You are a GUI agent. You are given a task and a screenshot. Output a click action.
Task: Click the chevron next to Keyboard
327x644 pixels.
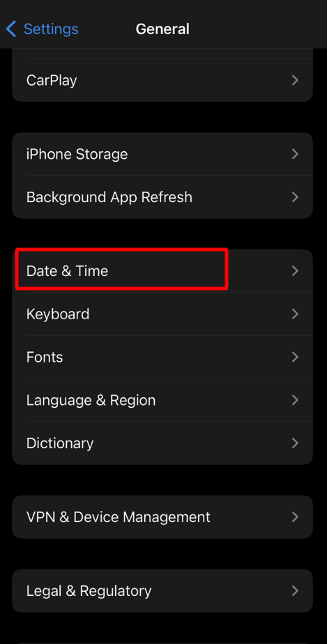pyautogui.click(x=295, y=314)
